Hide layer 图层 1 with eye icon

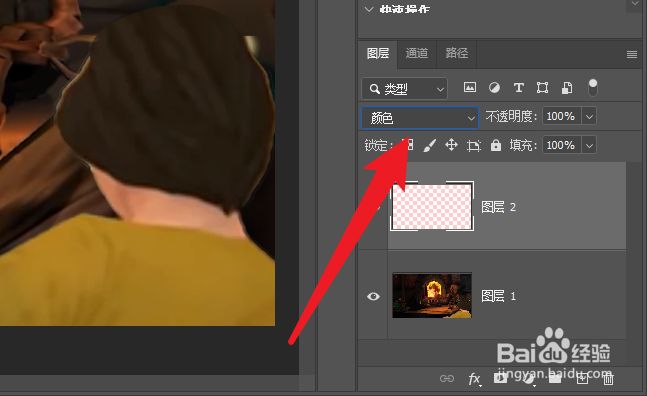point(373,296)
